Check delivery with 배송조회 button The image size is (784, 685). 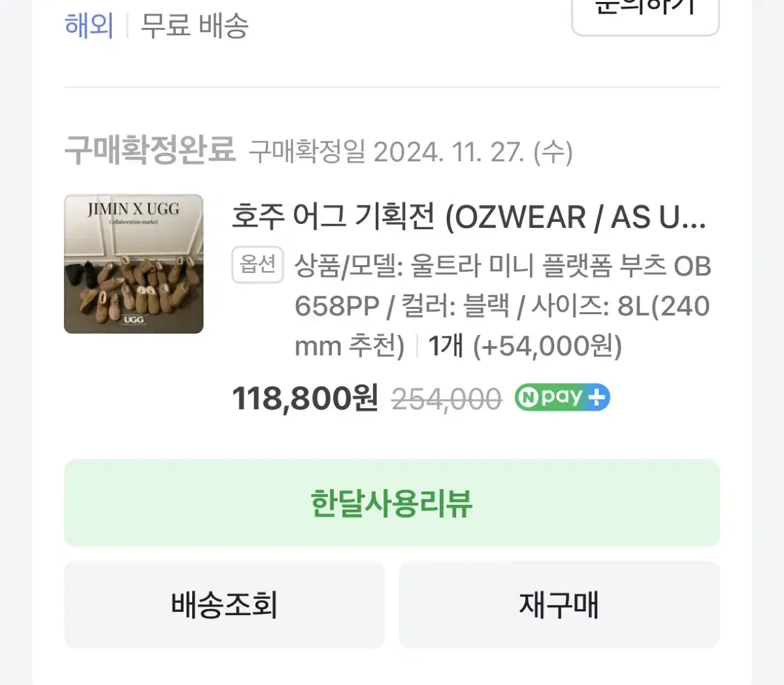tap(224, 605)
